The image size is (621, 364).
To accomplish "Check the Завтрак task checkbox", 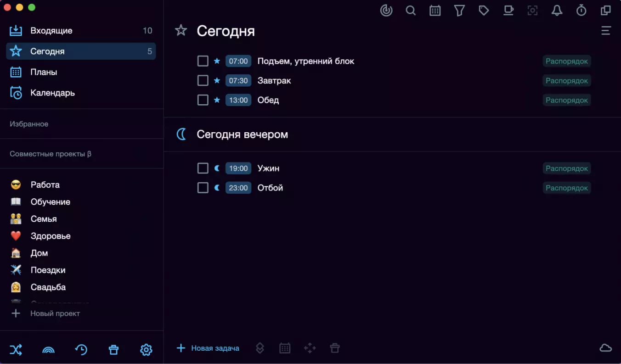I will [x=203, y=81].
